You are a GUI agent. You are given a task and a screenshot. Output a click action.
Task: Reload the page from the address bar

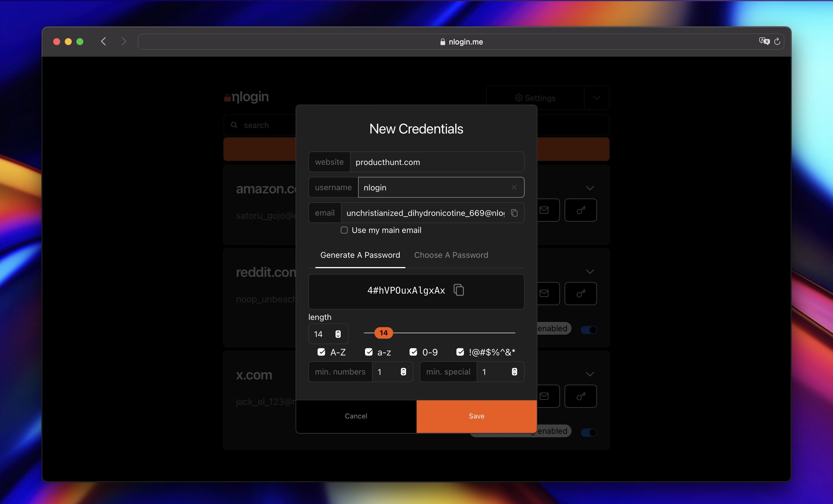pyautogui.click(x=777, y=41)
